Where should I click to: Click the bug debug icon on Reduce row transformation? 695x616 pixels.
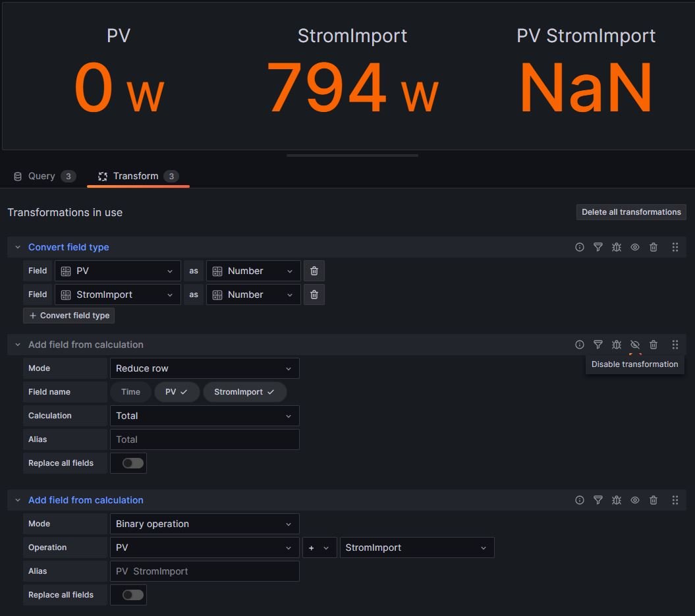point(617,345)
